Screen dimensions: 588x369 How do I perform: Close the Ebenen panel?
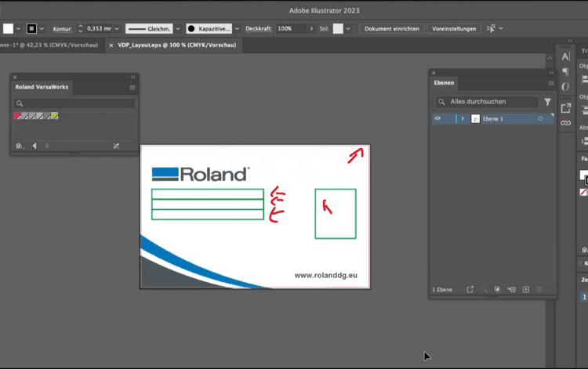click(x=434, y=73)
